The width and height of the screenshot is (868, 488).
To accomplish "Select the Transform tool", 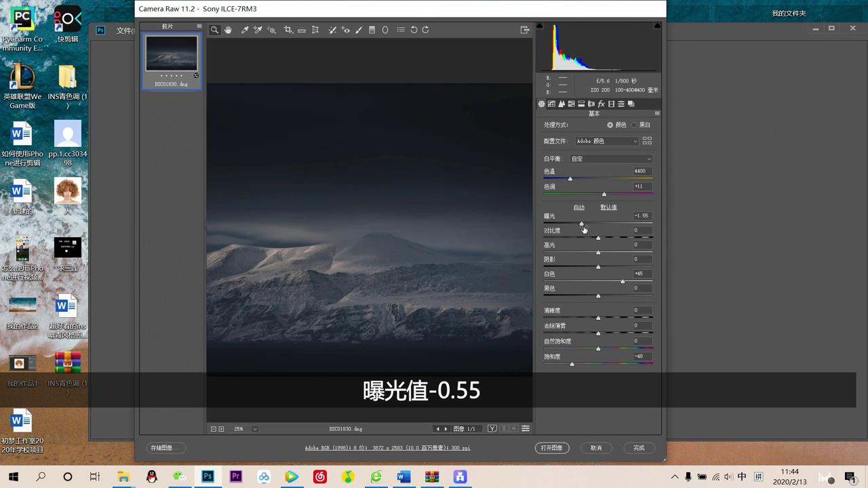I will coord(315,30).
